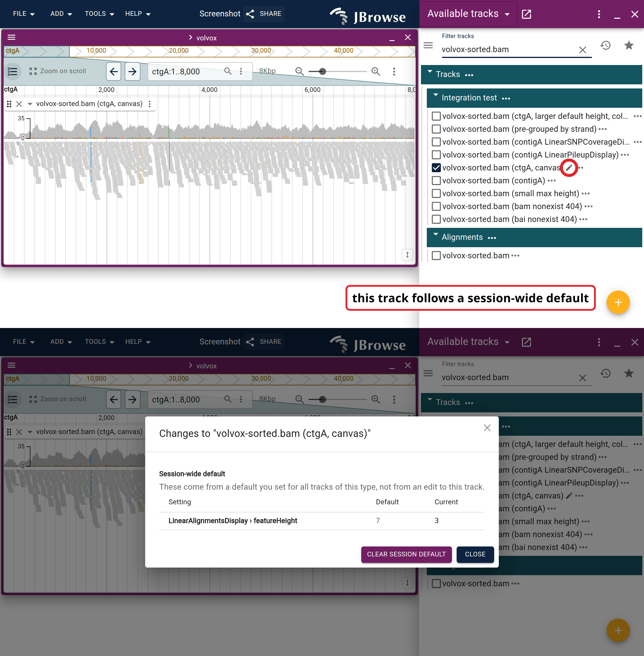Check volvox-sorted.bam larger default height track
The height and width of the screenshot is (656, 644).
tap(436, 116)
